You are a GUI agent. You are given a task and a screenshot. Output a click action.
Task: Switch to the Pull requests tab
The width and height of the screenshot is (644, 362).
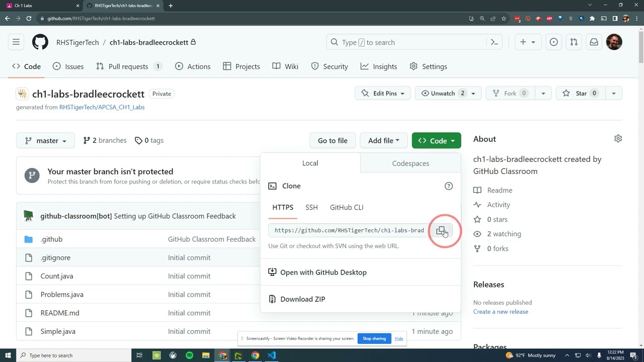[128, 66]
